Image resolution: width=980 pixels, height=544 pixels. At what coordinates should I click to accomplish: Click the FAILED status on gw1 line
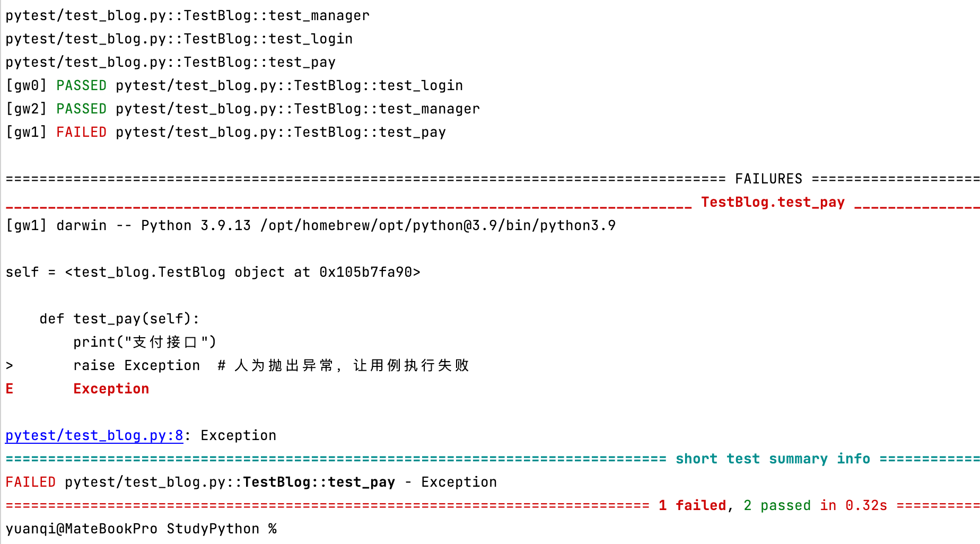point(81,132)
